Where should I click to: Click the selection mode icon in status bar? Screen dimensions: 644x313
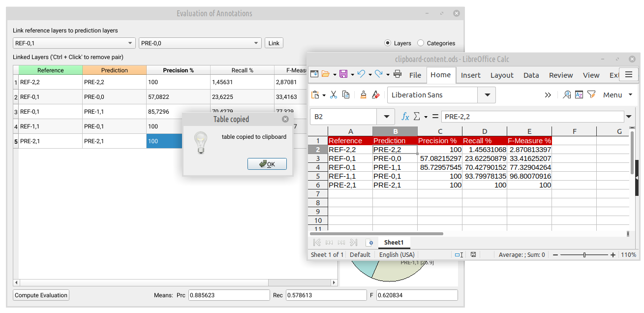(459, 255)
